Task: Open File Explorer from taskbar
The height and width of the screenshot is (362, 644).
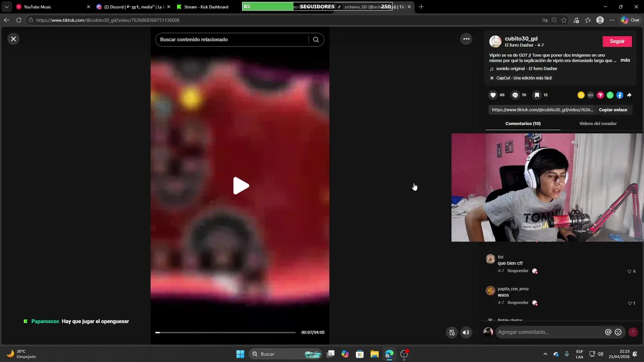Action: (374, 354)
